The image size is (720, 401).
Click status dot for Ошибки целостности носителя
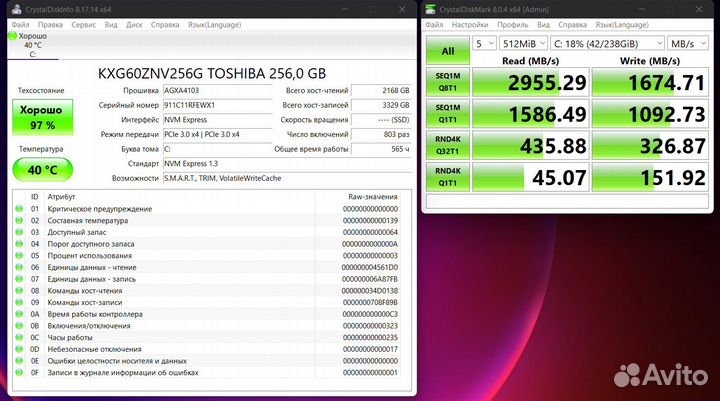(19, 361)
